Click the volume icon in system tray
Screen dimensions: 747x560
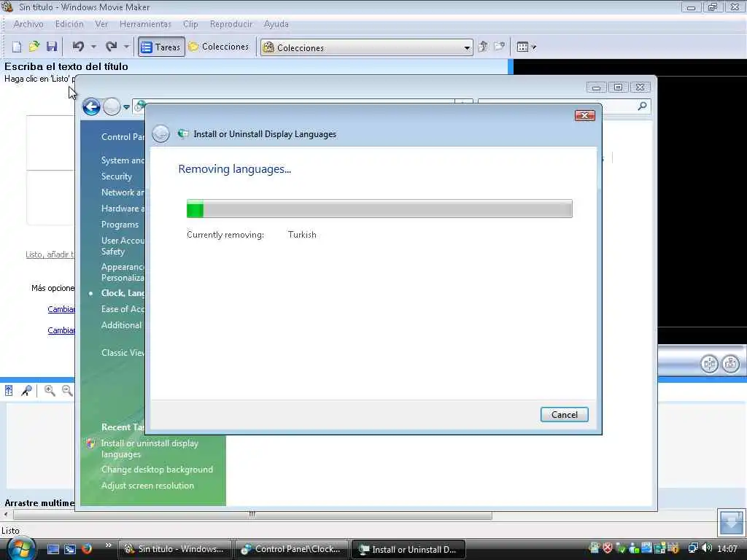[707, 548]
